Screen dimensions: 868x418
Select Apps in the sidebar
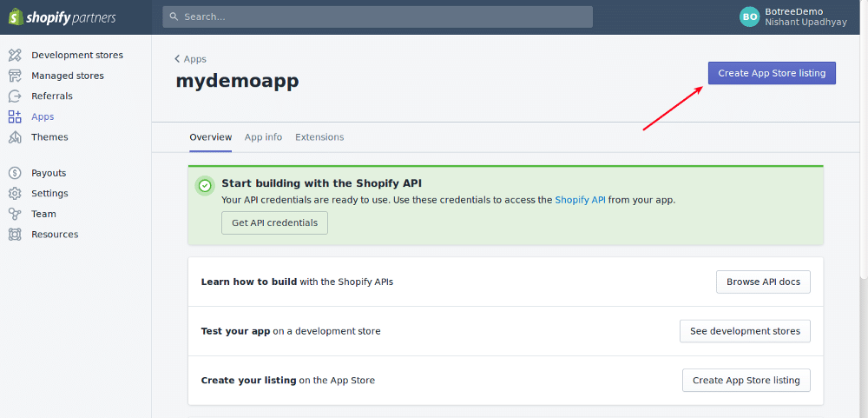[x=43, y=116]
